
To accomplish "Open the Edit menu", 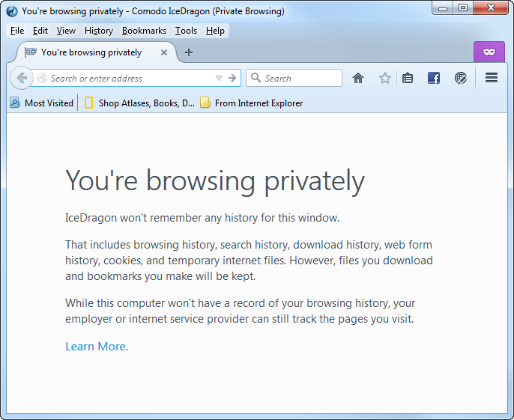I will point(40,31).
